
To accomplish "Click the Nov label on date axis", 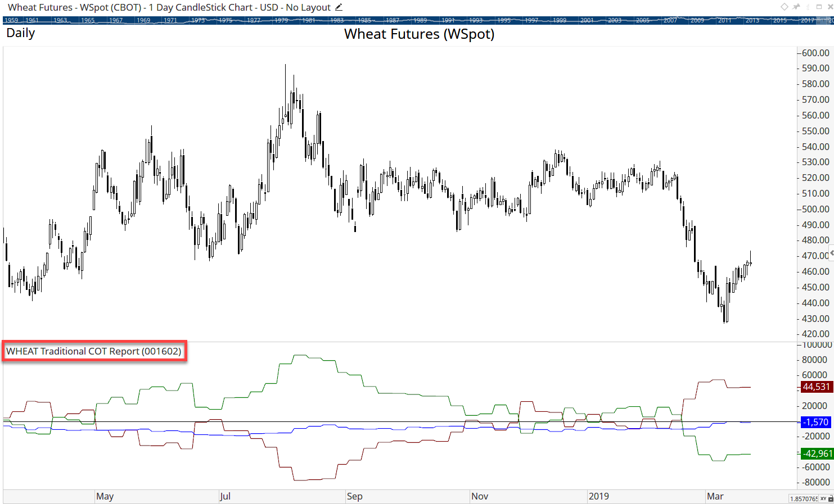I will point(480,496).
